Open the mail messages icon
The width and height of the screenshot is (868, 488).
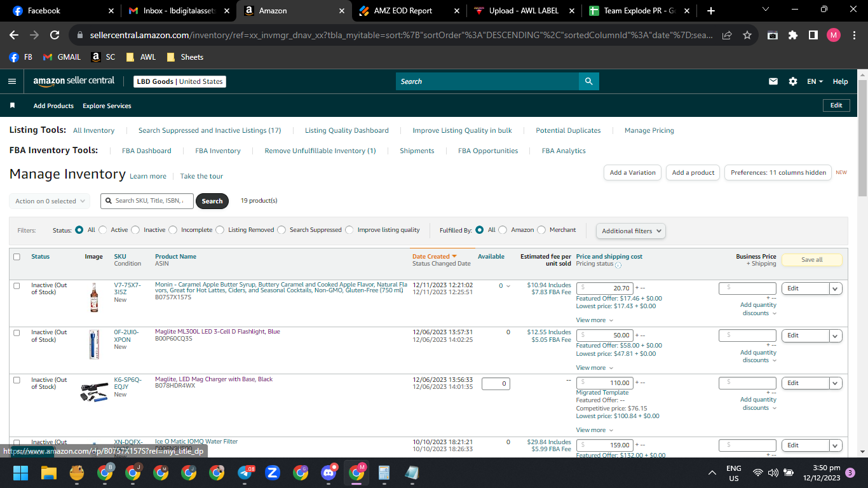[773, 81]
